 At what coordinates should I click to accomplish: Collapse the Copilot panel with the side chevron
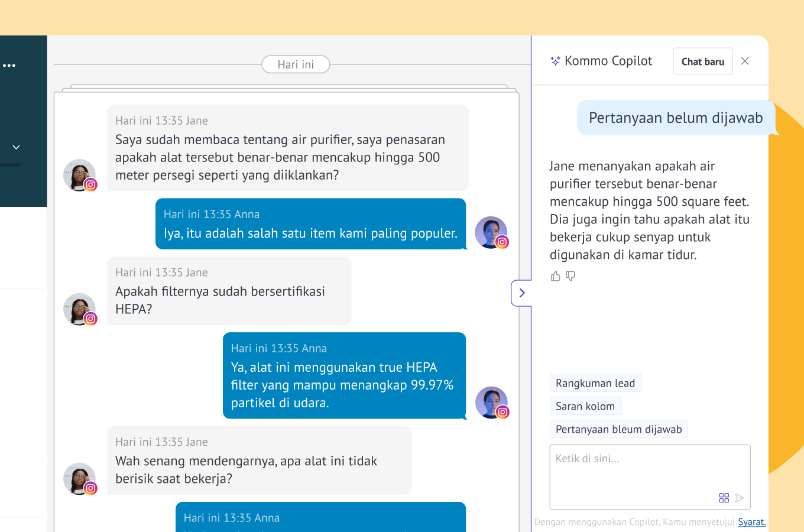coord(521,293)
